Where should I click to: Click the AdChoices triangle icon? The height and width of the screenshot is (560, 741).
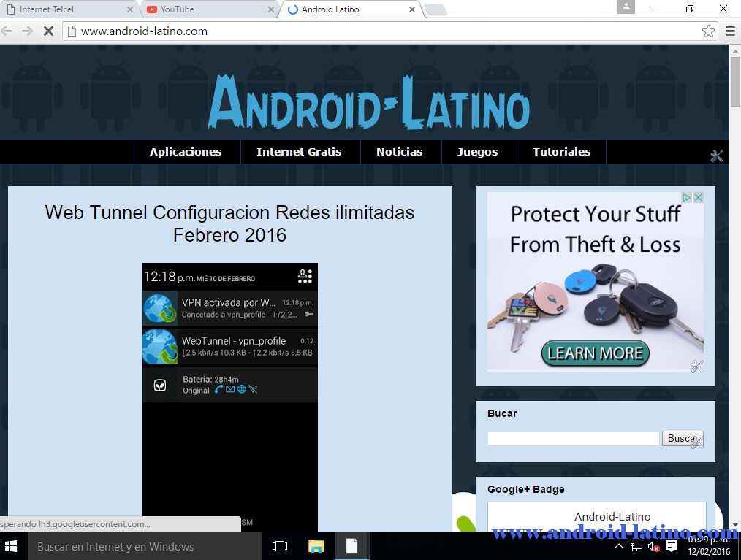[x=687, y=197]
